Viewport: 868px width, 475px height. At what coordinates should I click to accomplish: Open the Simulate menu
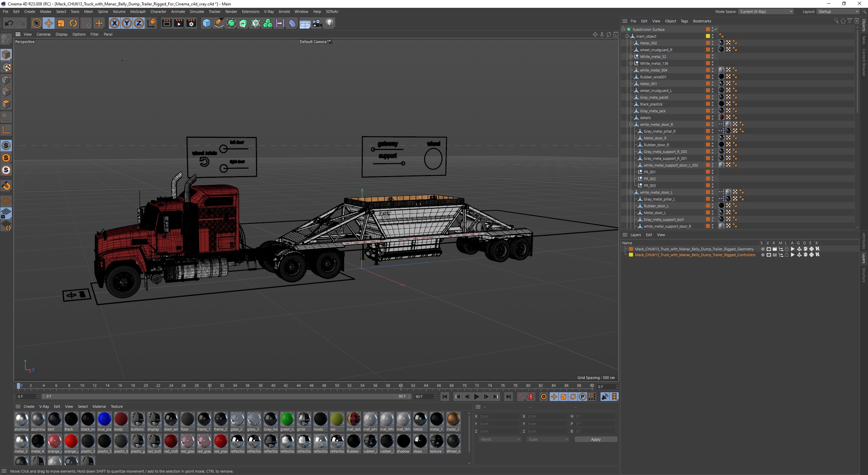197,12
